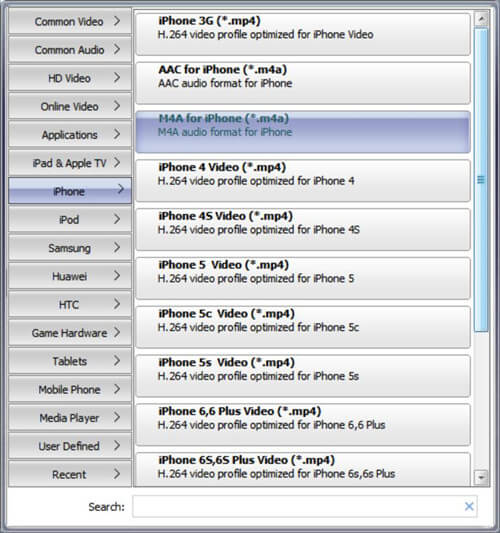Select the Samsung category
The height and width of the screenshot is (533, 500).
(x=70, y=248)
